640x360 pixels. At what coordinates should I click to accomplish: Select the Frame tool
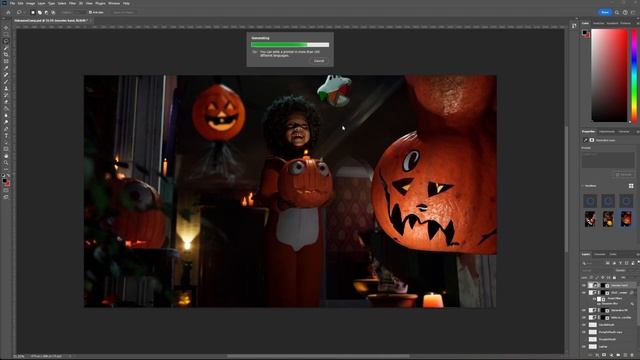pyautogui.click(x=6, y=61)
